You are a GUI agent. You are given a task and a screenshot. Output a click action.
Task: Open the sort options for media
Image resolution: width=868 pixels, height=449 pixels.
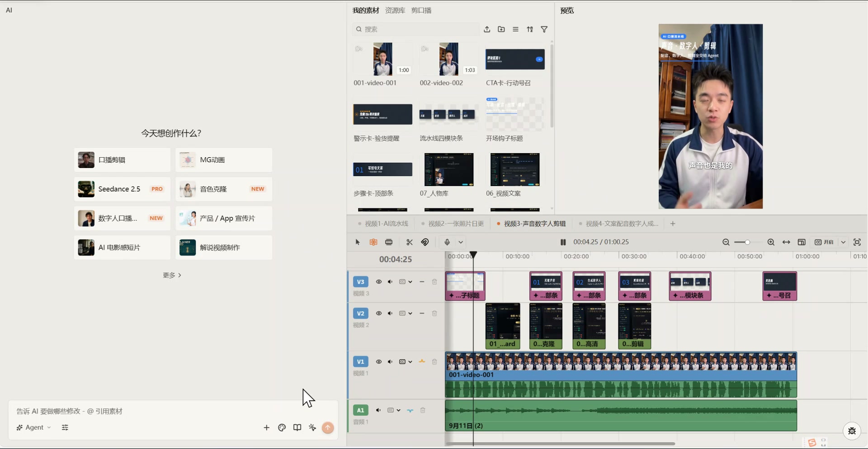[530, 29]
